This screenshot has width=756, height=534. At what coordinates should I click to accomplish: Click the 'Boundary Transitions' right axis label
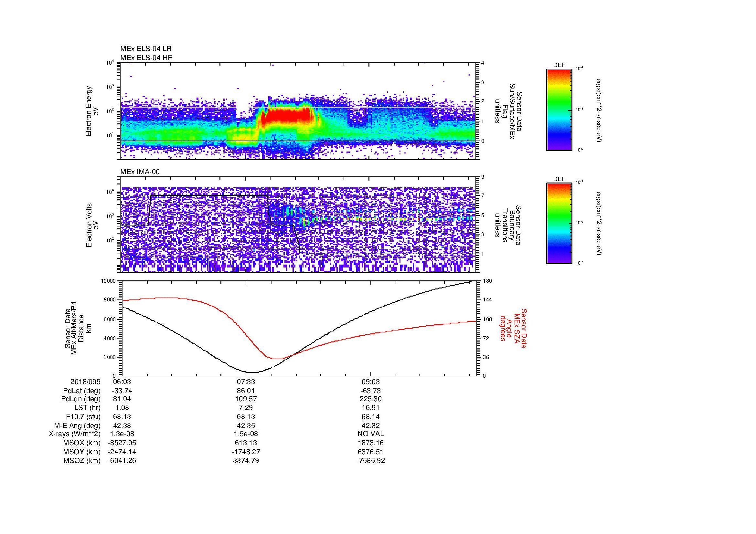[x=509, y=225]
